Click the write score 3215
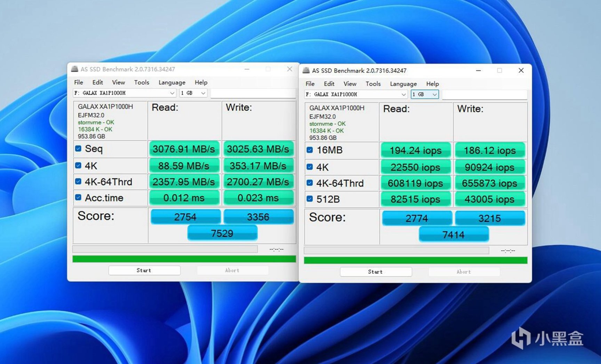The height and width of the screenshot is (364, 601). 490,218
